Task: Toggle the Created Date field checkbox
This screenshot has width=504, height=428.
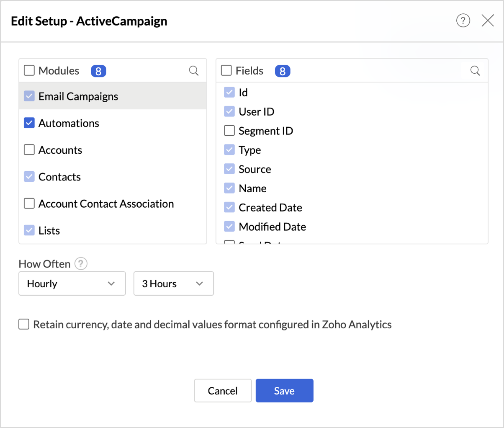Action: [x=229, y=207]
